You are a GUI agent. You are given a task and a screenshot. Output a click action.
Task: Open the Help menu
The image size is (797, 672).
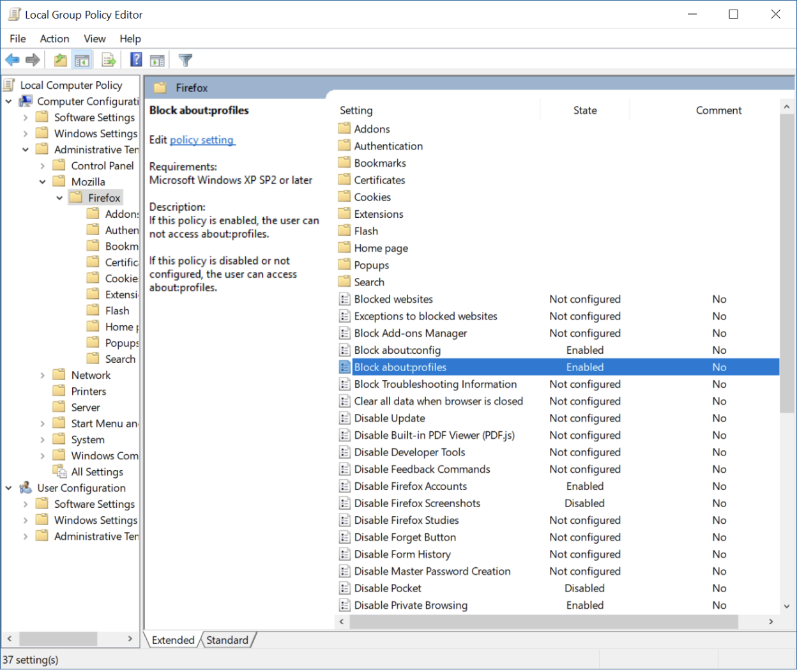click(x=130, y=38)
